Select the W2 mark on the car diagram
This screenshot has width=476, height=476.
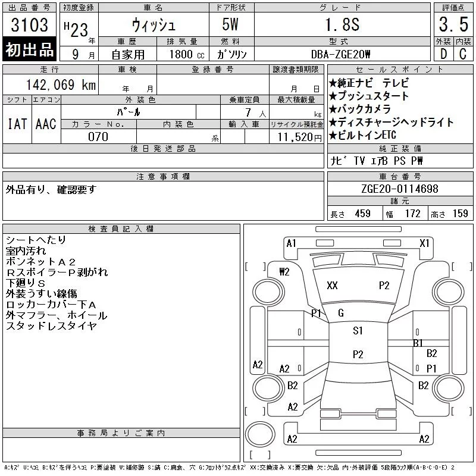click(x=284, y=272)
